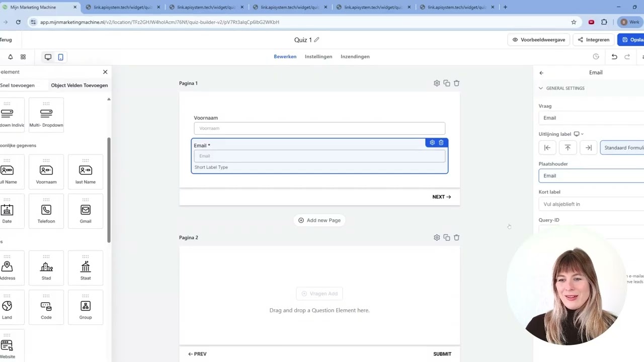Open Pagina 1 settings gear
Screen dimensions: 644x362
click(x=437, y=83)
